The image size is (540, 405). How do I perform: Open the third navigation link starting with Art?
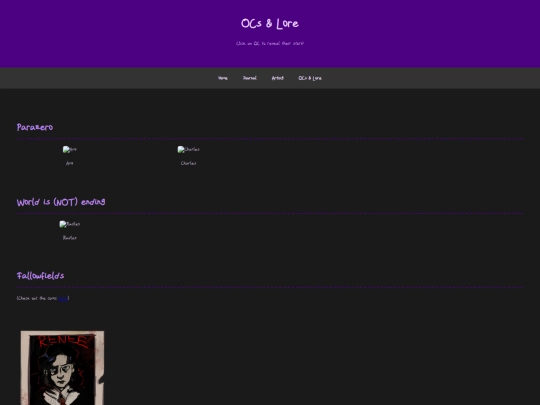[278, 78]
